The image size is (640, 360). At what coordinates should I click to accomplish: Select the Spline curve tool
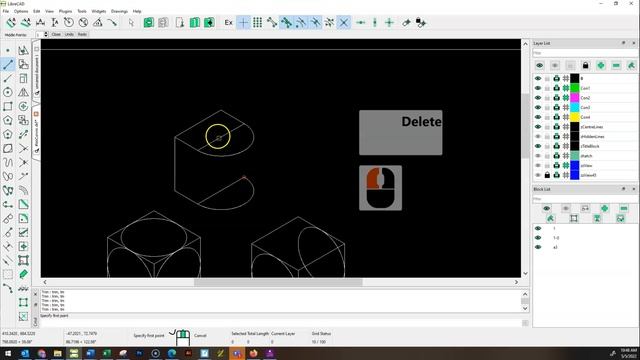tap(8, 162)
